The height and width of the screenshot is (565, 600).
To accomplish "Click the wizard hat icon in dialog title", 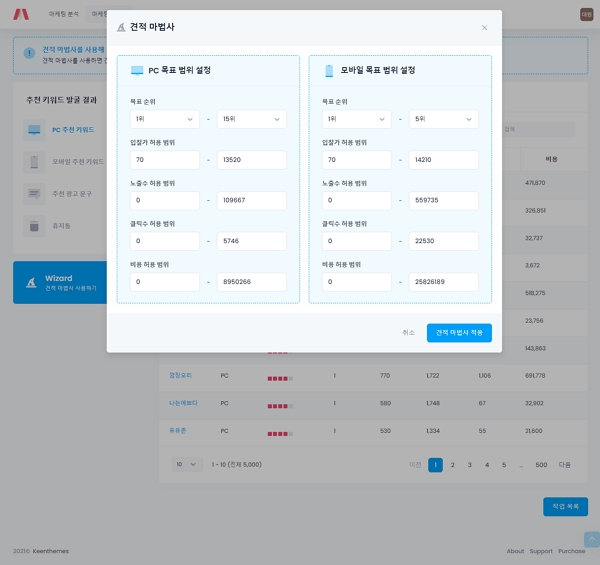I will 122,28.
